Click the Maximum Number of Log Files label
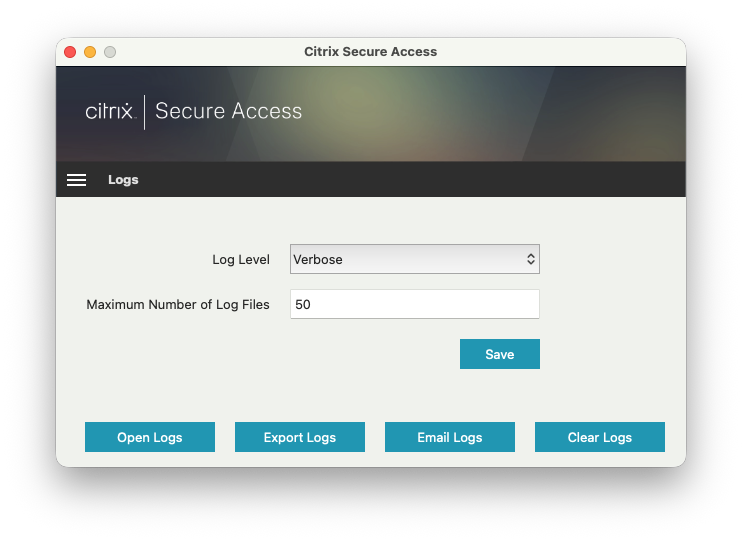 pos(178,304)
